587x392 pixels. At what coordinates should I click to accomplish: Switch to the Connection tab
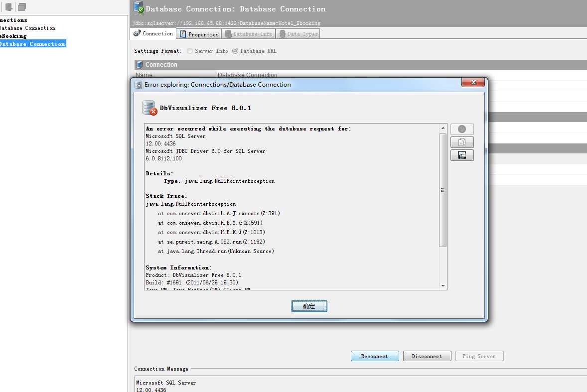point(153,34)
